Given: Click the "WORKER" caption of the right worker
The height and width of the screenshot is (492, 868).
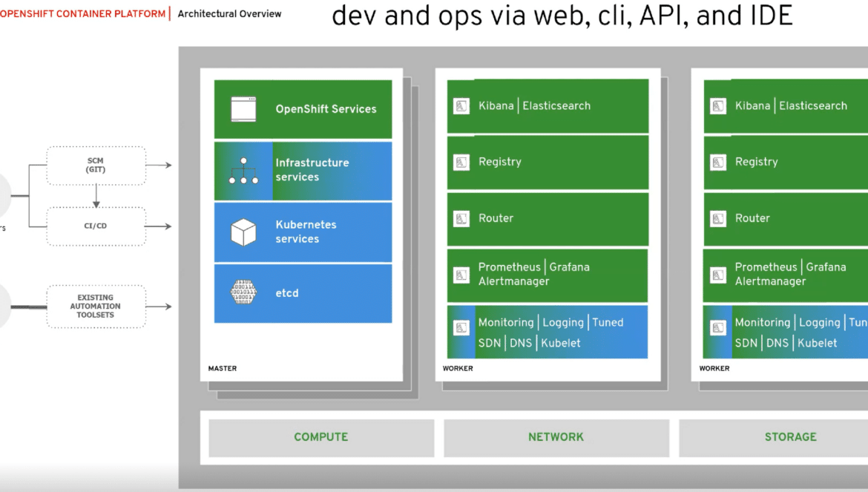Looking at the screenshot, I should coord(714,368).
